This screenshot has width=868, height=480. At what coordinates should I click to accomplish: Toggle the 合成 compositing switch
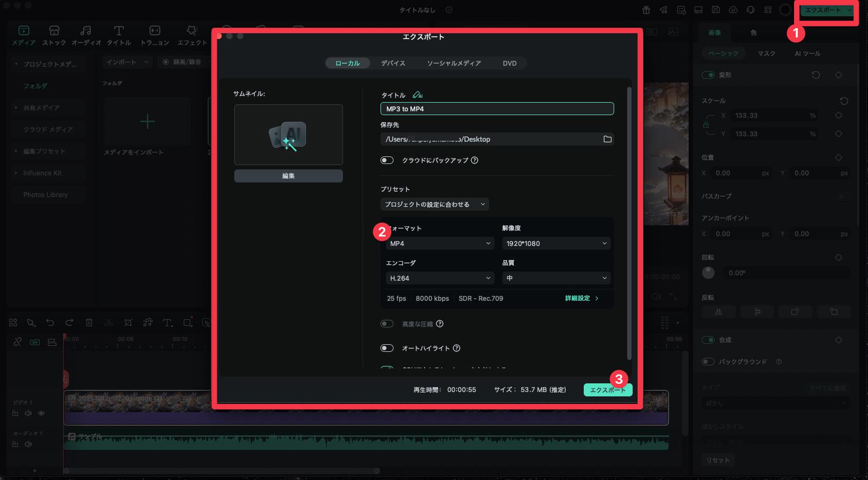coord(708,340)
